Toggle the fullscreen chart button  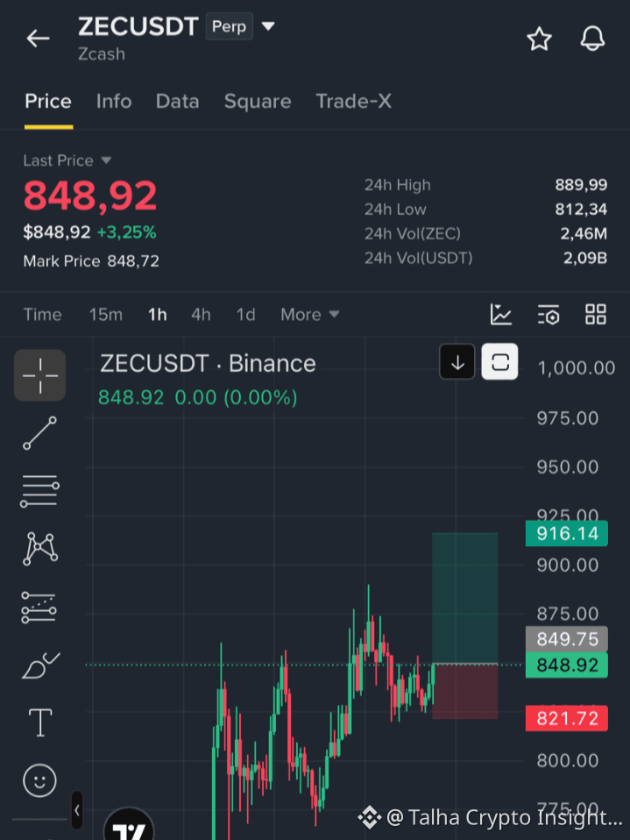click(499, 362)
